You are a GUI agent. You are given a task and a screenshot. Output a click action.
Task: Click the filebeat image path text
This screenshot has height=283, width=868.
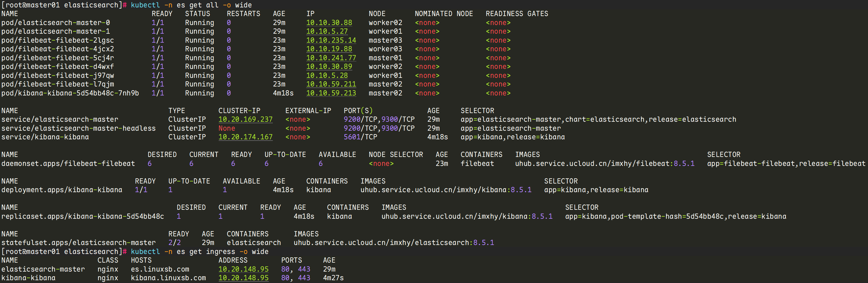604,163
